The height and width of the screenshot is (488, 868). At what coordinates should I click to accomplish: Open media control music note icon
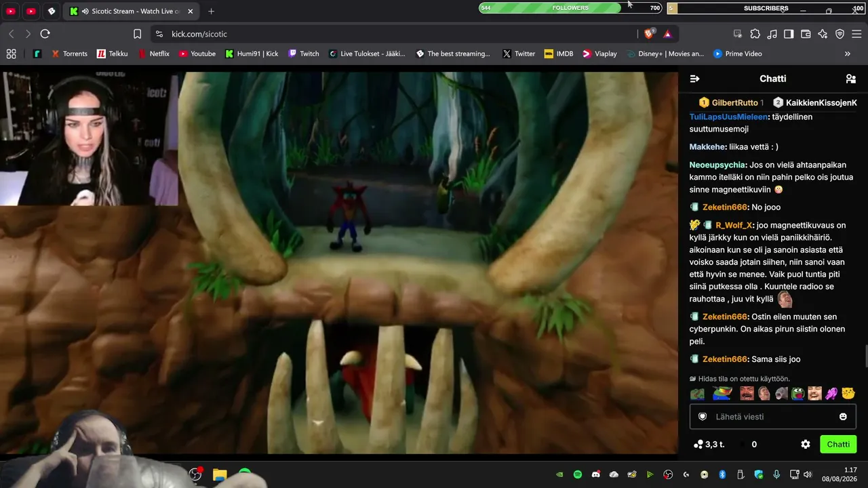772,34
